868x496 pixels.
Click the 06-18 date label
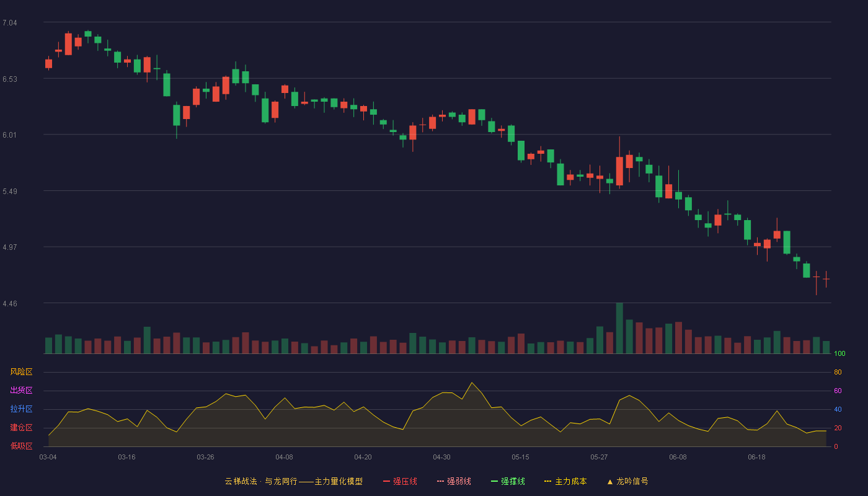(756, 457)
